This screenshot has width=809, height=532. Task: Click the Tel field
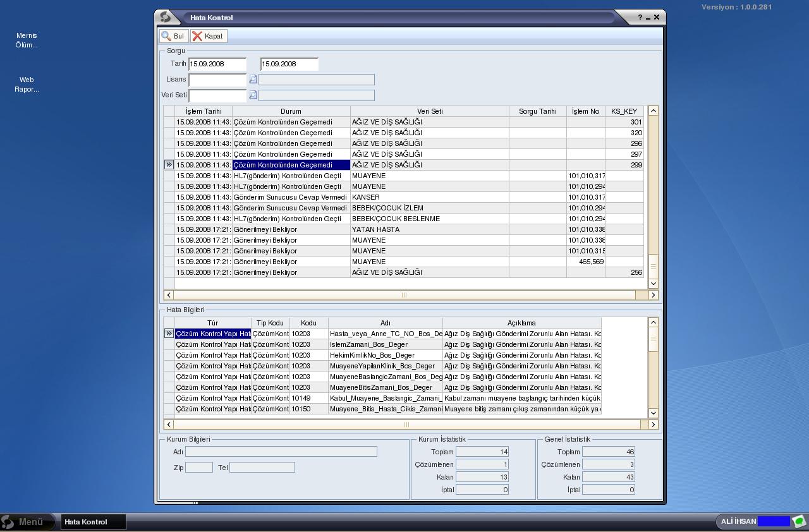pos(262,468)
